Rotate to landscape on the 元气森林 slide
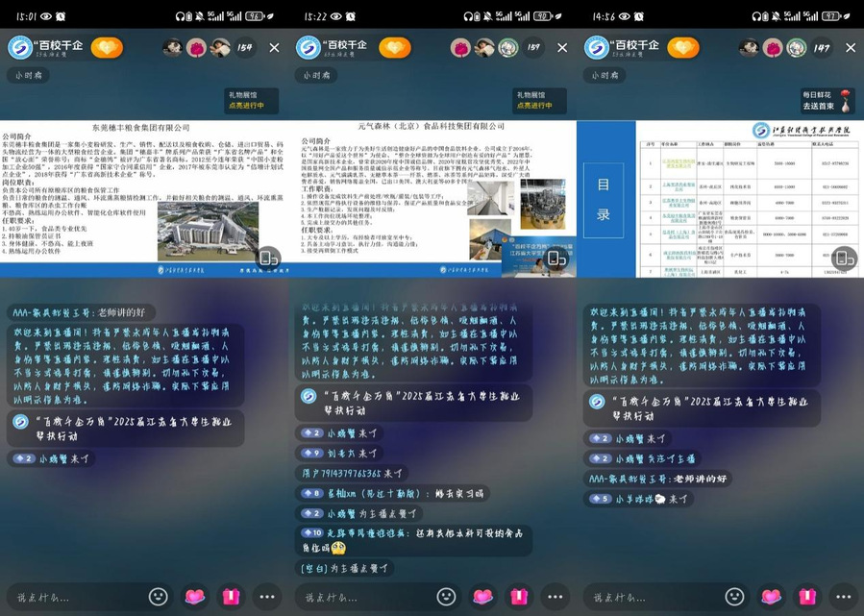The image size is (864, 616). 556,258
